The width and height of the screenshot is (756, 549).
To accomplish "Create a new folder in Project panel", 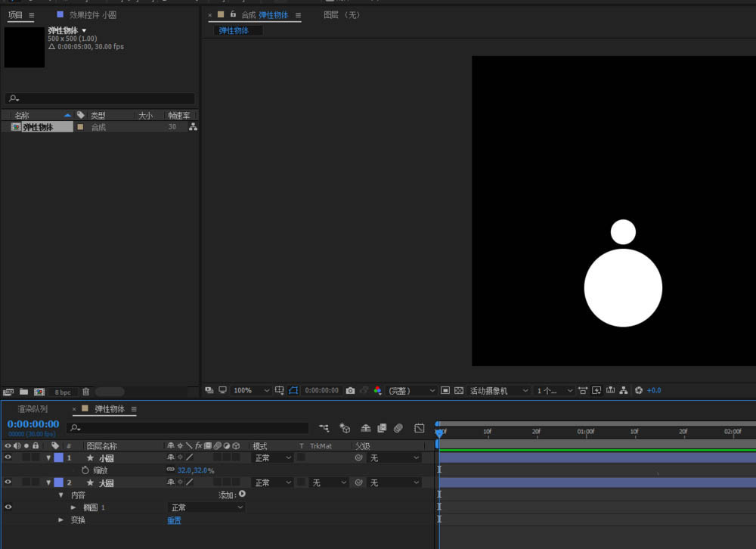I will pos(23,392).
